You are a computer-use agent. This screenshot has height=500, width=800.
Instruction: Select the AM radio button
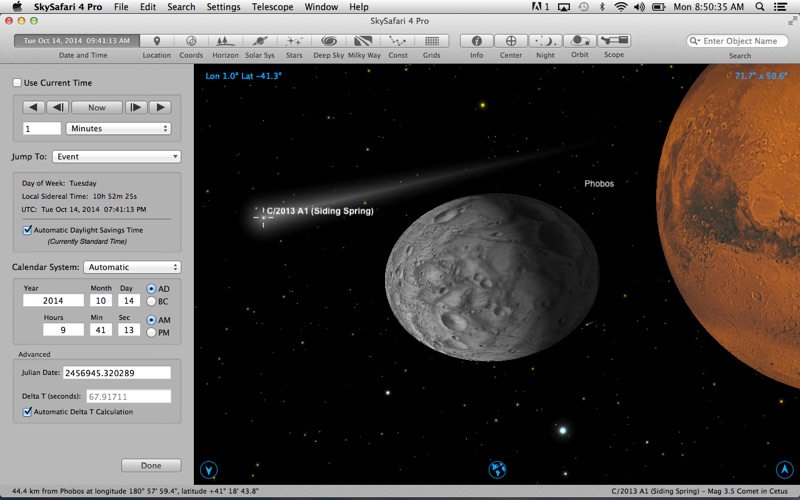pyautogui.click(x=151, y=320)
